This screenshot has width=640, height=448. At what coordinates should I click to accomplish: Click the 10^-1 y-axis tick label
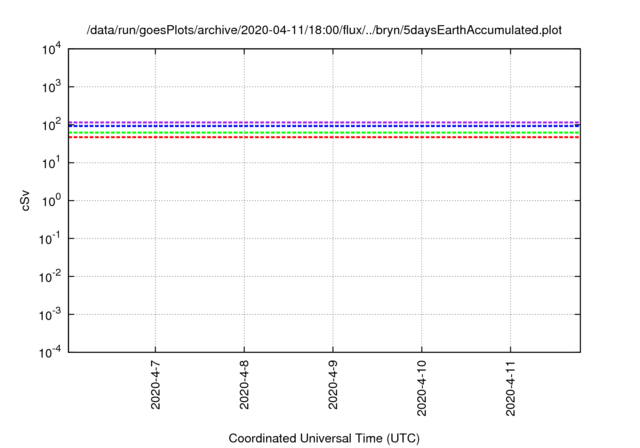(x=50, y=239)
